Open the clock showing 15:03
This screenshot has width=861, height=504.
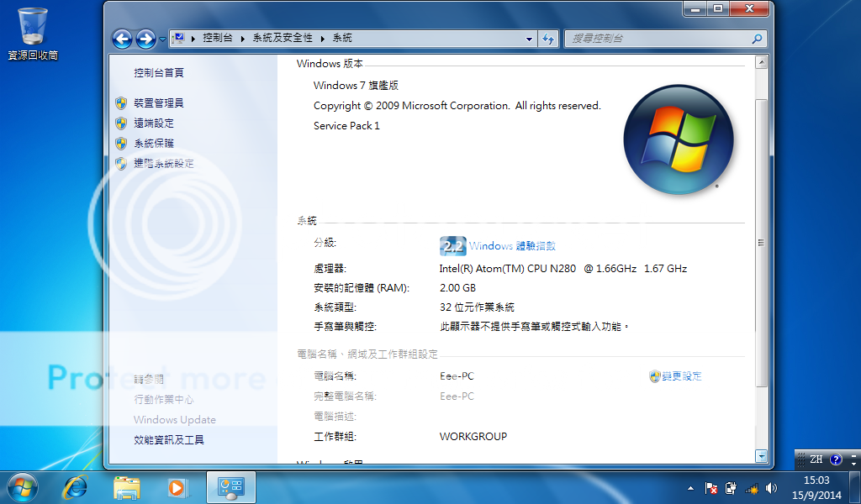[x=816, y=487]
